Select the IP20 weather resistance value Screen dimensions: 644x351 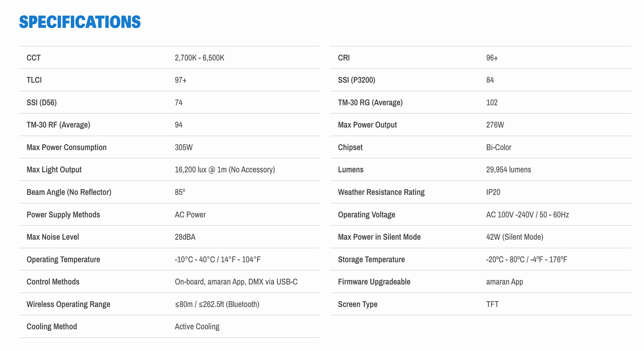pyautogui.click(x=493, y=192)
